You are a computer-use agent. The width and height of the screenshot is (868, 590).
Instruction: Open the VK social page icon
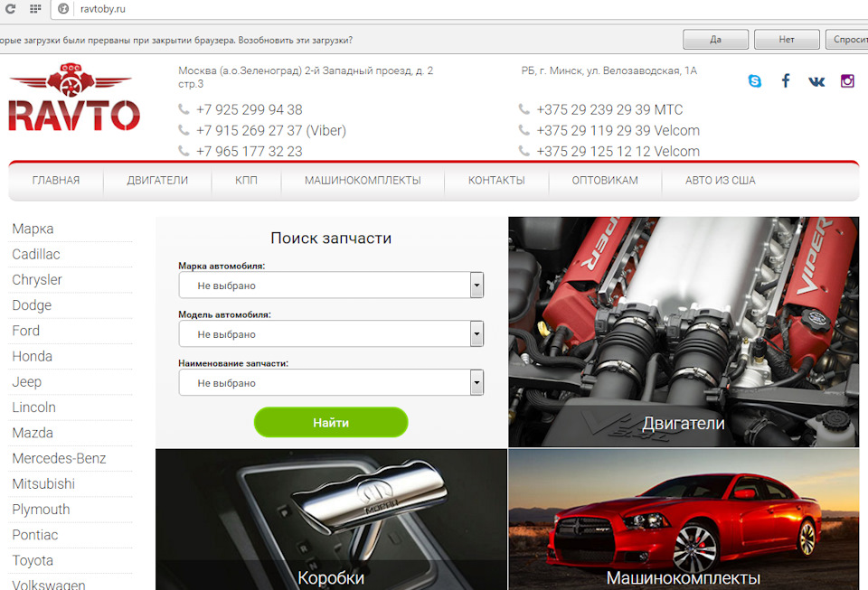click(816, 80)
